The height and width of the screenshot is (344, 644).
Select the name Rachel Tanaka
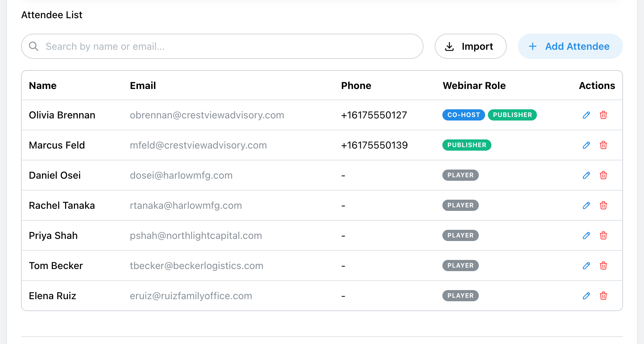(62, 205)
